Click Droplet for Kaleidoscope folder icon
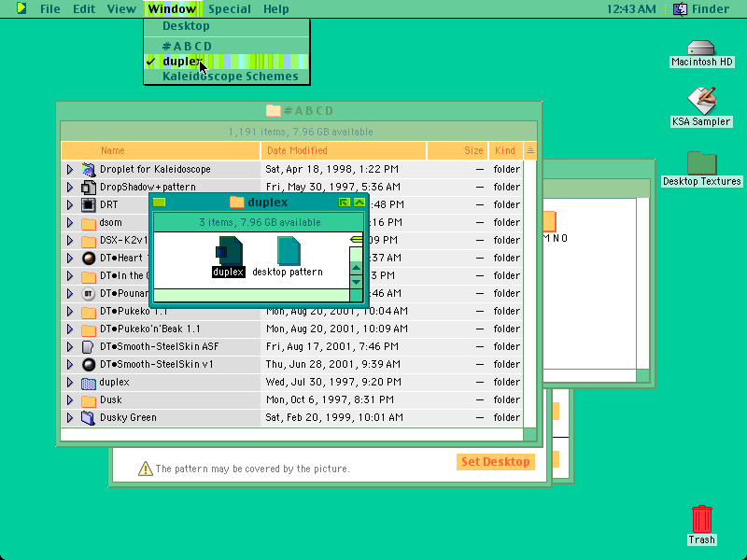Screen dimensions: 747x560 coord(88,169)
